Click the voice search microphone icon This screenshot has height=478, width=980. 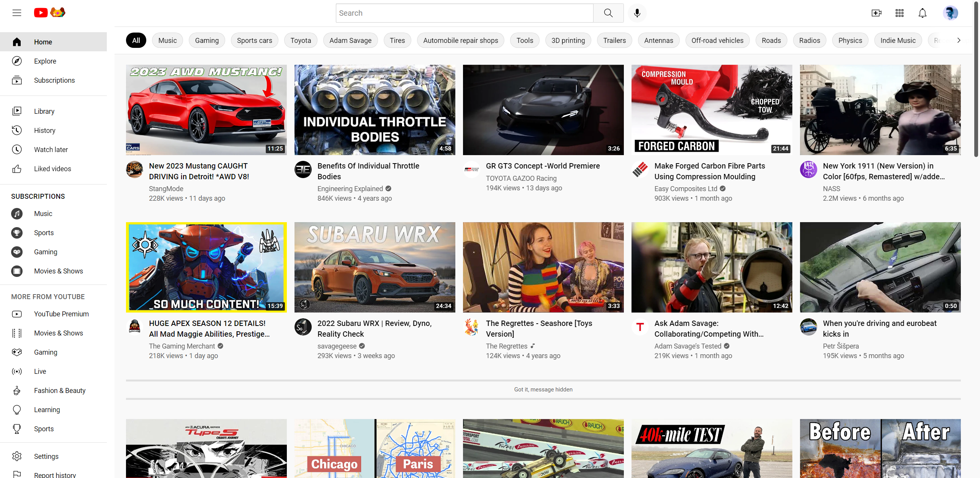point(637,13)
